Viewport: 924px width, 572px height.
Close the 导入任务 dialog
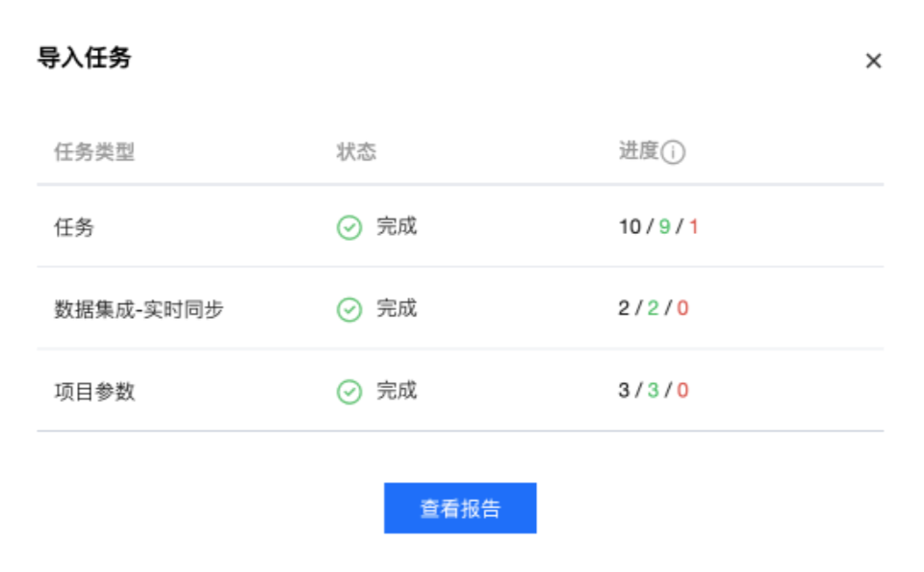click(x=873, y=61)
